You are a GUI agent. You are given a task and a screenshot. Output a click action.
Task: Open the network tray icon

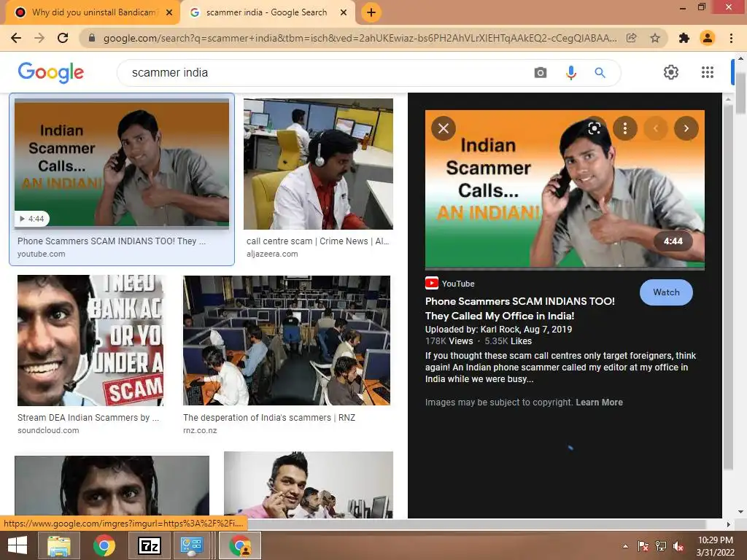[x=661, y=546]
